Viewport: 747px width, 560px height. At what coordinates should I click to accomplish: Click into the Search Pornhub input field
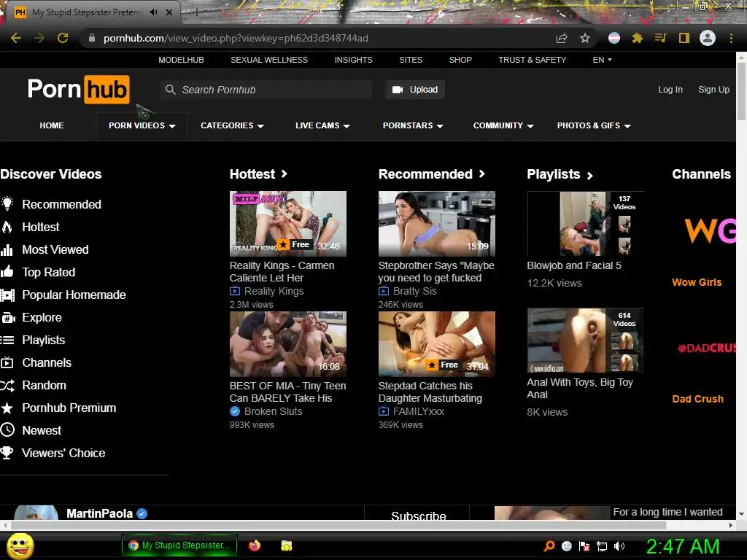266,90
